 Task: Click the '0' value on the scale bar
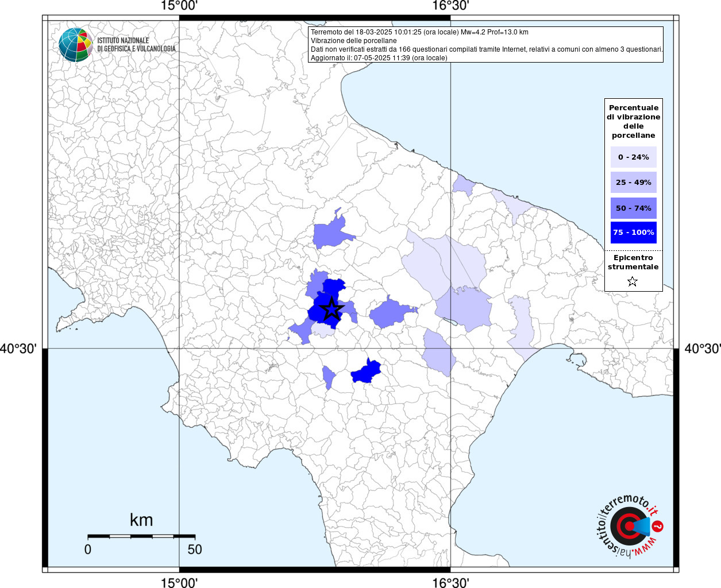88,550
